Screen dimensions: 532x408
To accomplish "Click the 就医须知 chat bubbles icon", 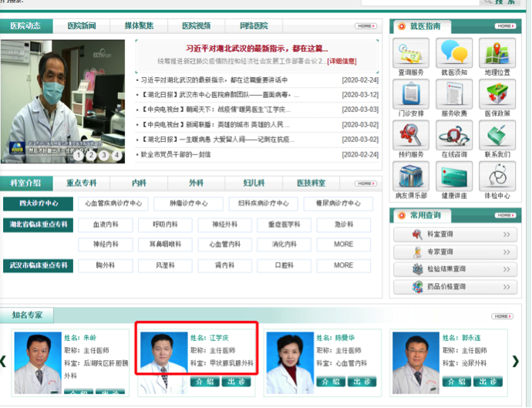I will tap(454, 53).
